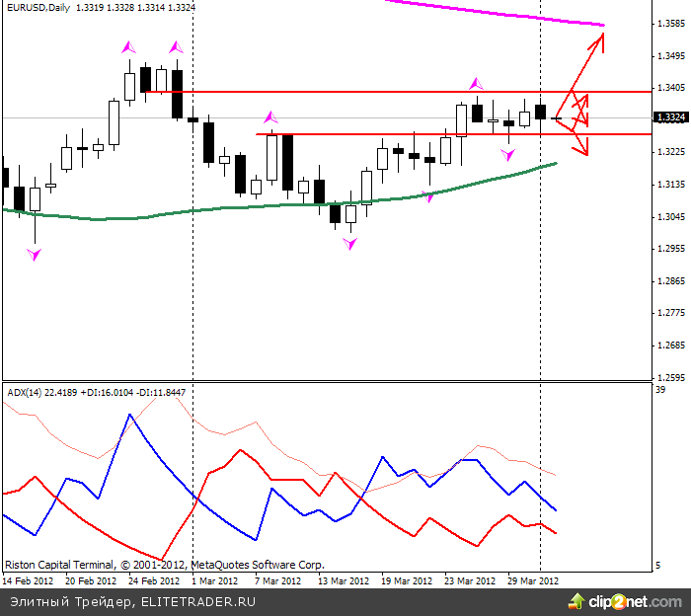The height and width of the screenshot is (616, 691).
Task: Click the ADX scale value 5
Action: point(658,566)
